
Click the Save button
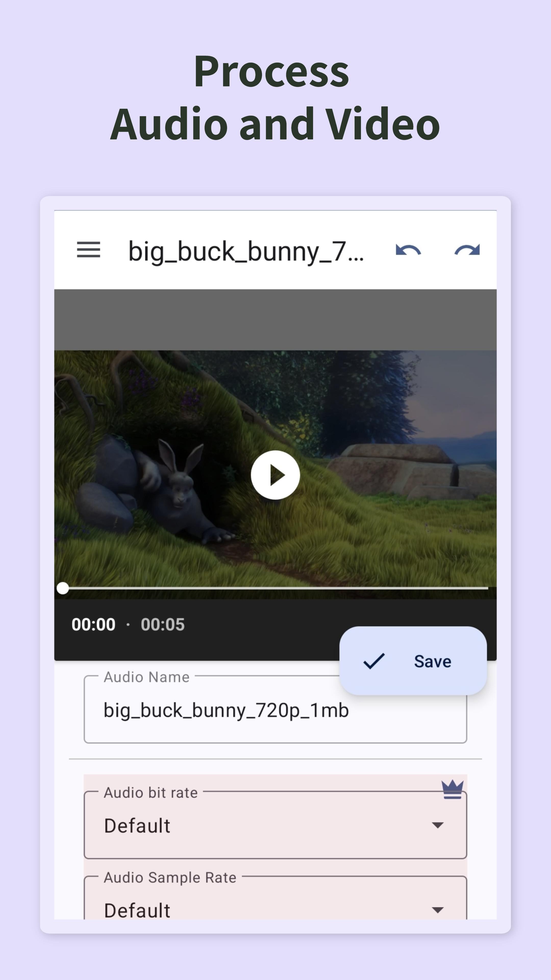point(413,661)
